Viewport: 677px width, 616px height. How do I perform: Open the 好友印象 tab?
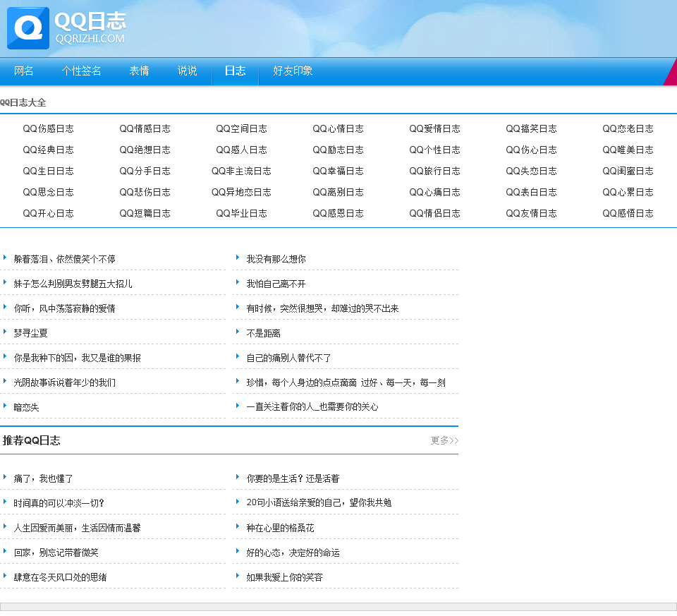click(x=293, y=71)
